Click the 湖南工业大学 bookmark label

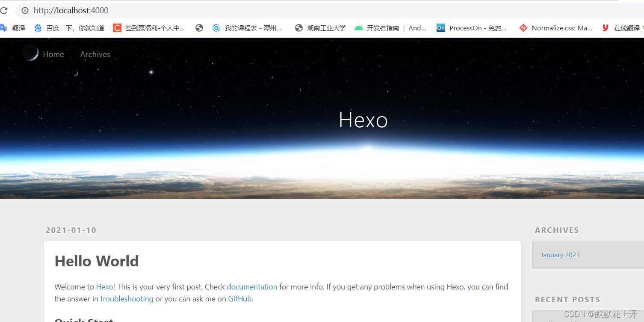[327, 28]
